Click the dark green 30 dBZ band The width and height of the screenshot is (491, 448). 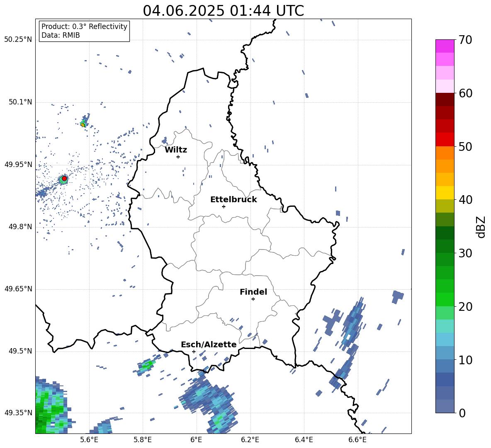pyautogui.click(x=445, y=246)
